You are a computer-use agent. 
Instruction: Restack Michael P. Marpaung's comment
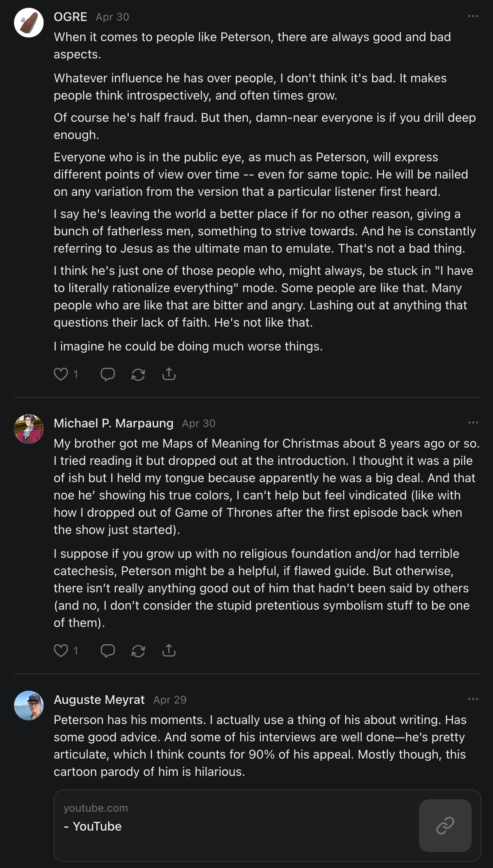click(x=138, y=650)
